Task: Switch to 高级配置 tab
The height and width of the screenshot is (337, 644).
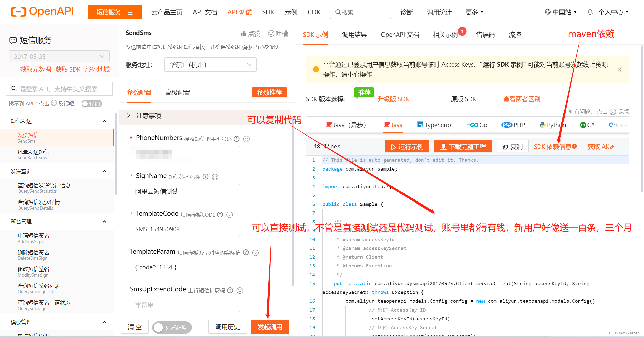Action: [178, 92]
